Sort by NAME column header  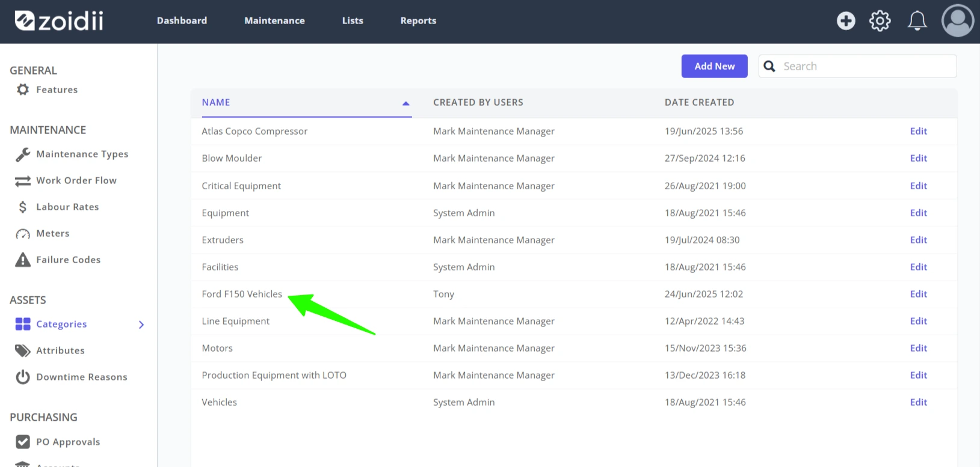click(216, 102)
